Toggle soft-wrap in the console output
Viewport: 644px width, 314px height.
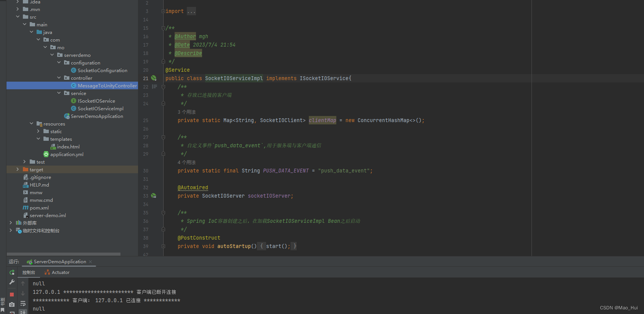(23, 304)
